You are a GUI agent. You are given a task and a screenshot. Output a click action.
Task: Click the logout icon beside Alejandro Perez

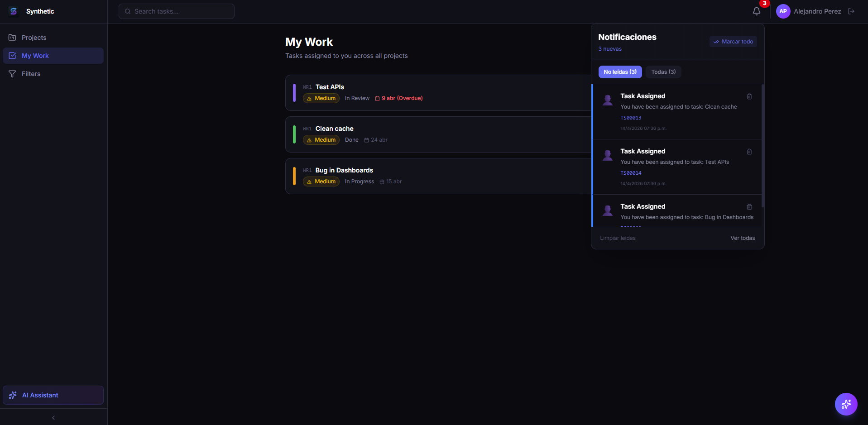tap(851, 11)
